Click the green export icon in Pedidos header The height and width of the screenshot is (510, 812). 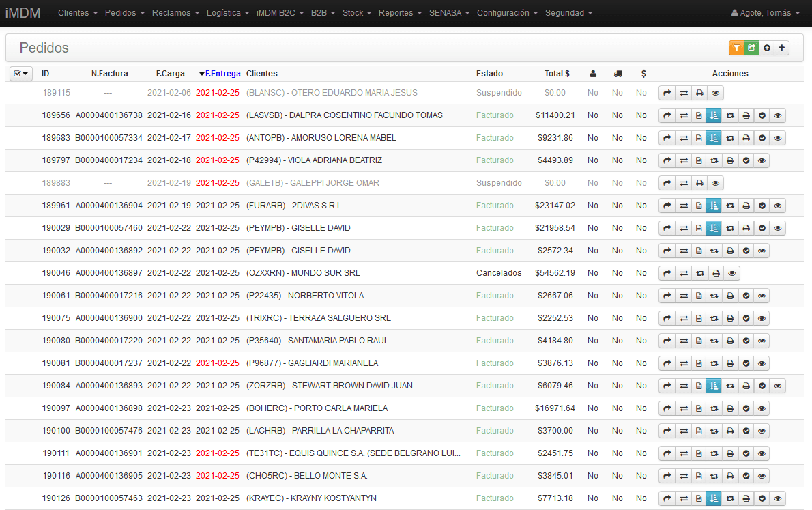751,48
